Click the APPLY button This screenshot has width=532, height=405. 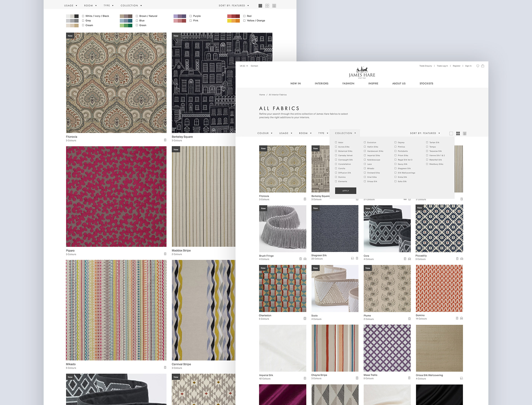click(x=346, y=191)
